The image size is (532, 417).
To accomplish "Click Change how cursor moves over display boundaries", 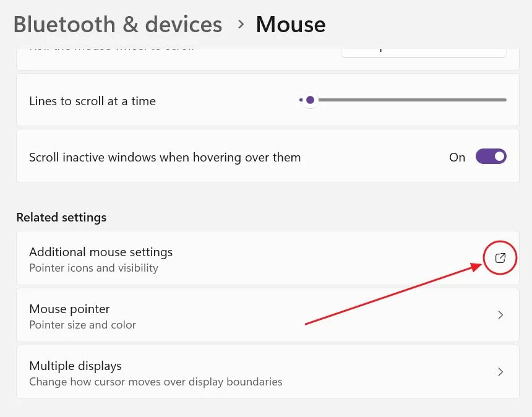I will click(x=156, y=382).
